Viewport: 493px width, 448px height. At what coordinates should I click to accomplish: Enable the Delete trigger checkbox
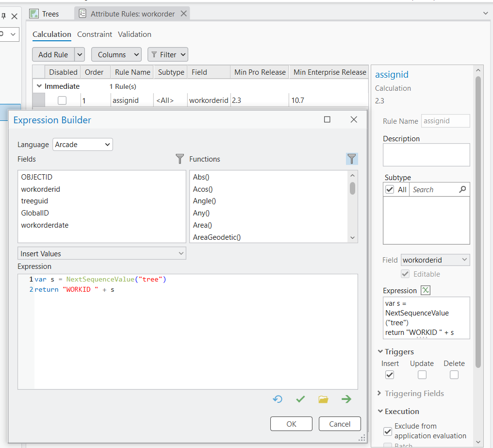point(454,375)
